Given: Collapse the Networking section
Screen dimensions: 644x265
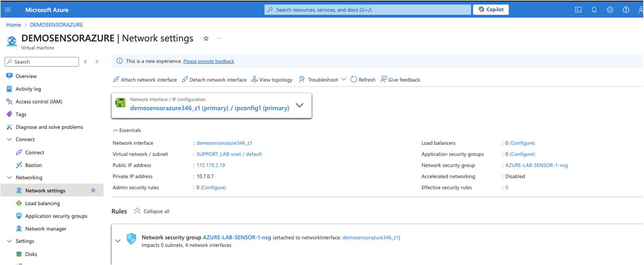Looking at the screenshot, I should point(9,177).
